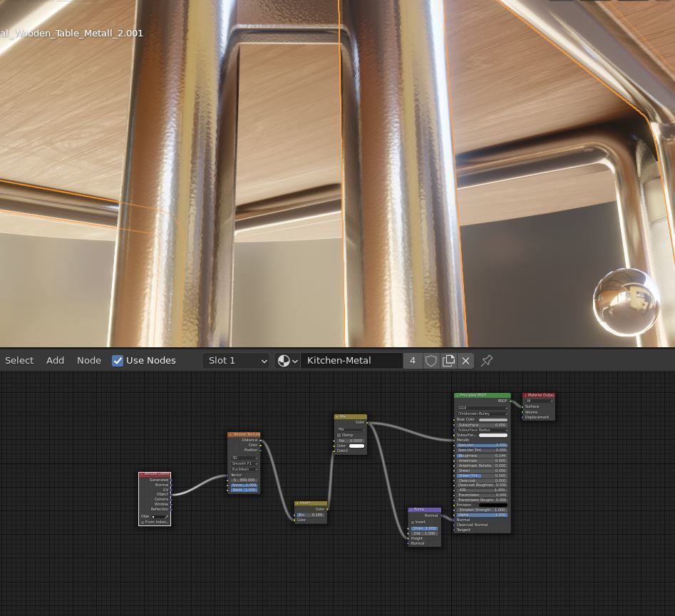Click the Bump Distance 1.000 field
Viewport: 675px width, 616px height.
point(424,533)
